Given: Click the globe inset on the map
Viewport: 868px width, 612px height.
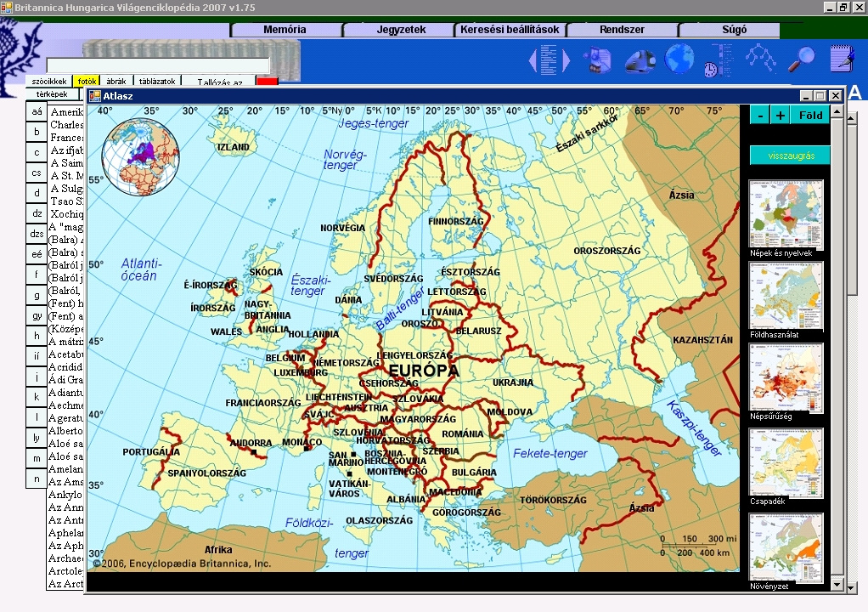Looking at the screenshot, I should 141,156.
